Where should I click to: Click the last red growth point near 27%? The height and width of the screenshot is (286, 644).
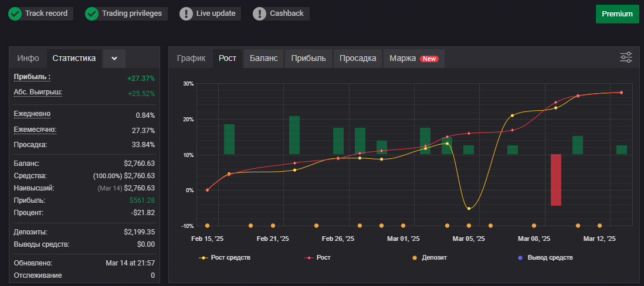pos(621,93)
